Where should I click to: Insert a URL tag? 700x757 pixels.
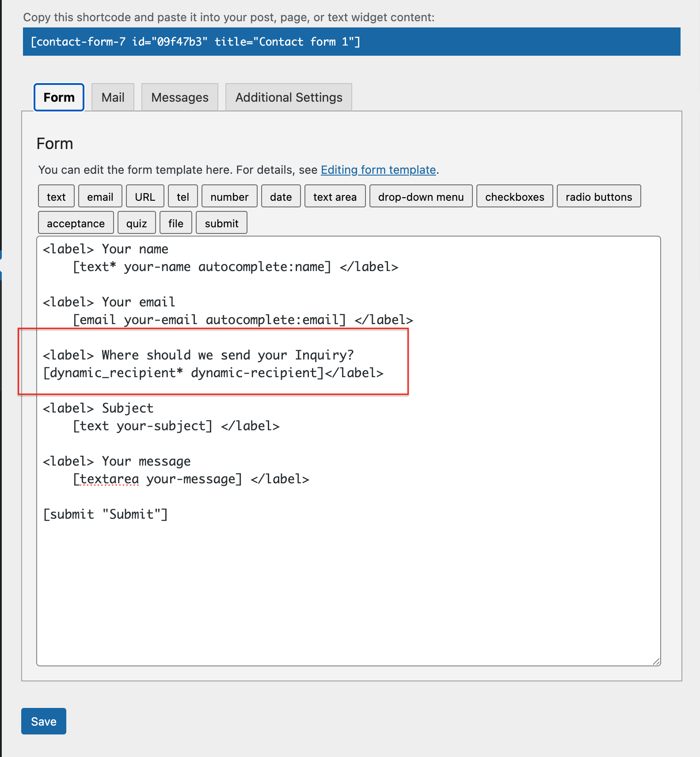(145, 196)
